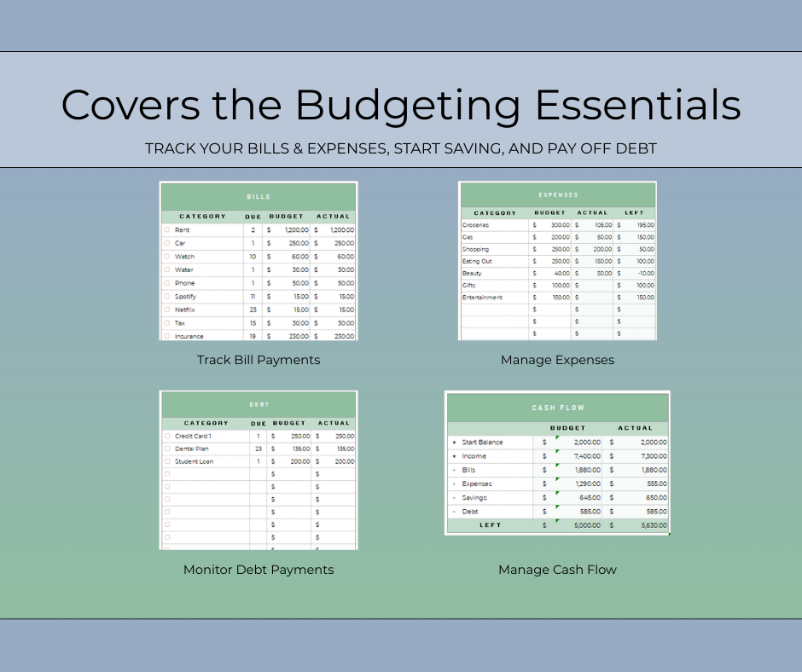This screenshot has width=802, height=672.
Task: Select the Dental Plan due date 23
Action: [259, 449]
